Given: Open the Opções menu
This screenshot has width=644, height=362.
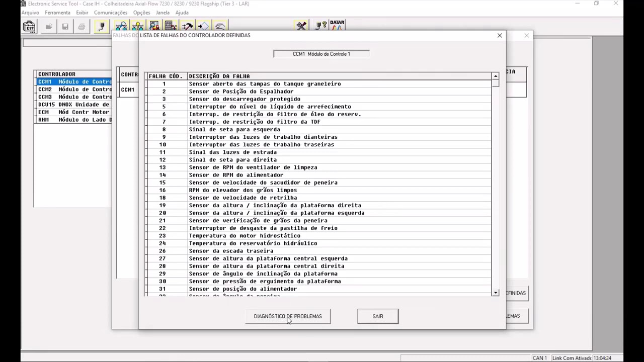Looking at the screenshot, I should tap(142, 13).
